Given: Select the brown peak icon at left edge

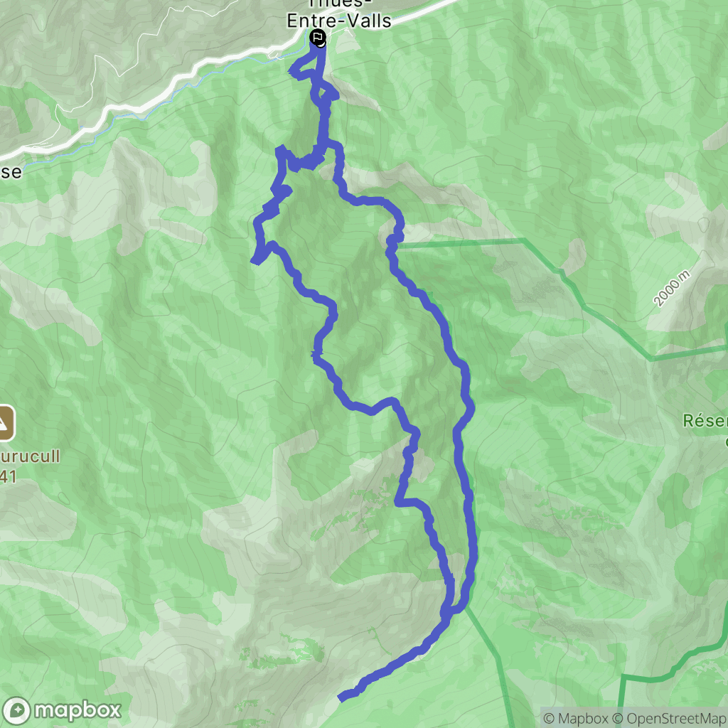Looking at the screenshot, I should point(6,423).
